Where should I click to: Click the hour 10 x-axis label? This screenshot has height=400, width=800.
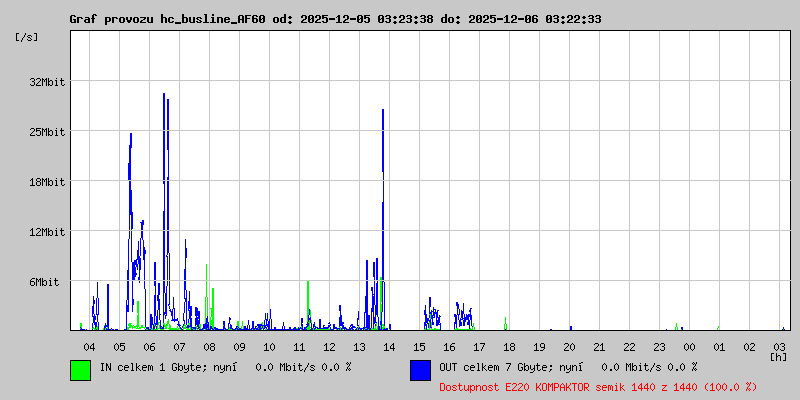tap(269, 347)
